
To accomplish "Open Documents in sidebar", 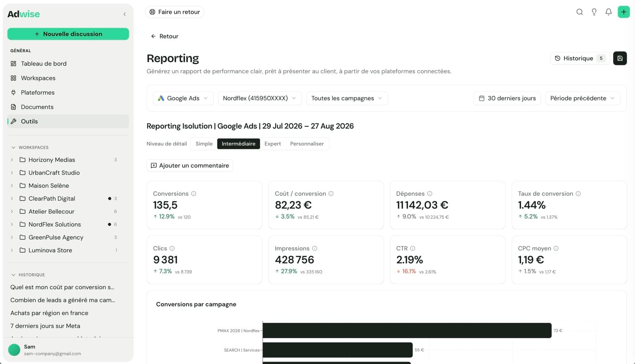I will tap(68, 107).
